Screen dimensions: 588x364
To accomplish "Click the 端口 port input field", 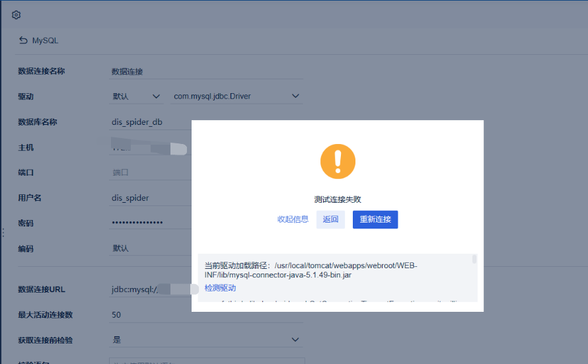I will tap(151, 172).
